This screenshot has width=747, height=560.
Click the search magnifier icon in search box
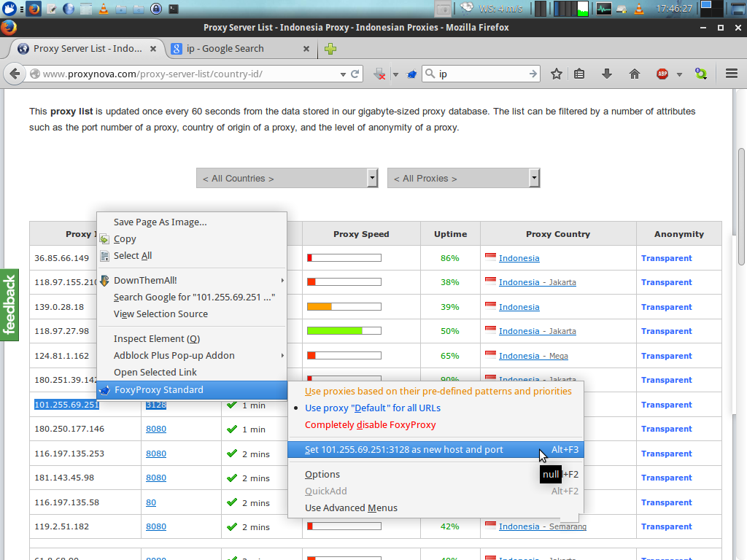coord(430,74)
